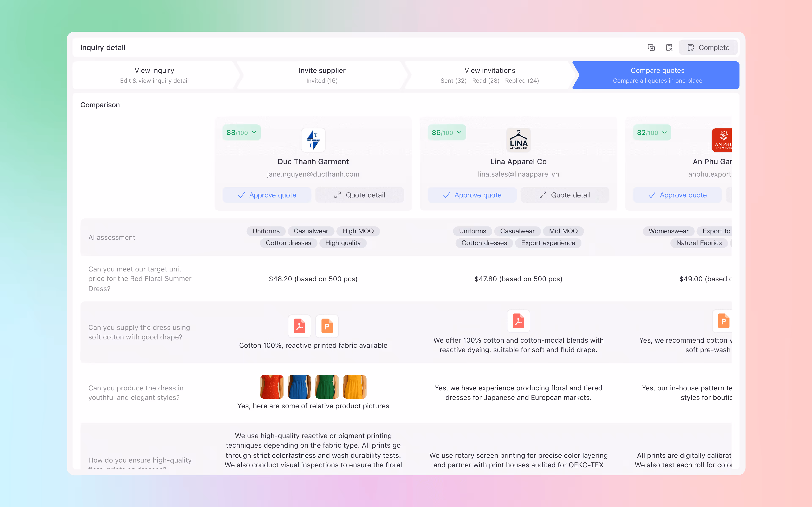Click the Complete button
This screenshot has height=507, width=812.
[x=708, y=48]
